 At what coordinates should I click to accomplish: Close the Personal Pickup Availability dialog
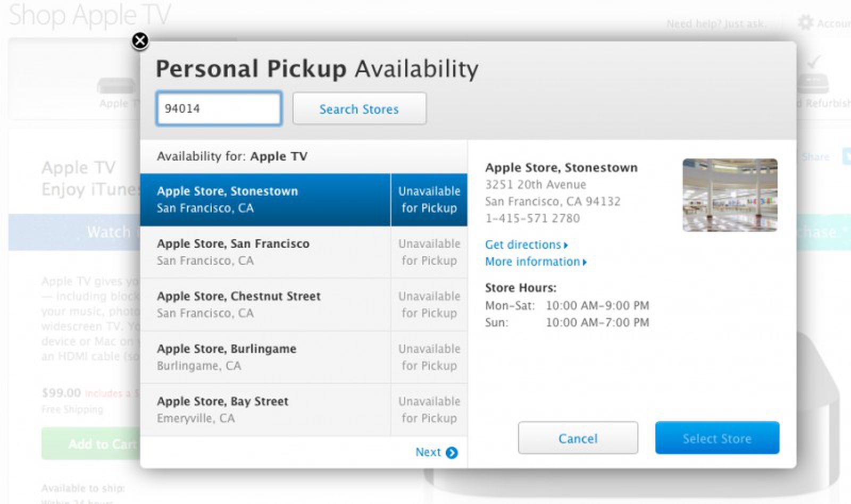(140, 41)
